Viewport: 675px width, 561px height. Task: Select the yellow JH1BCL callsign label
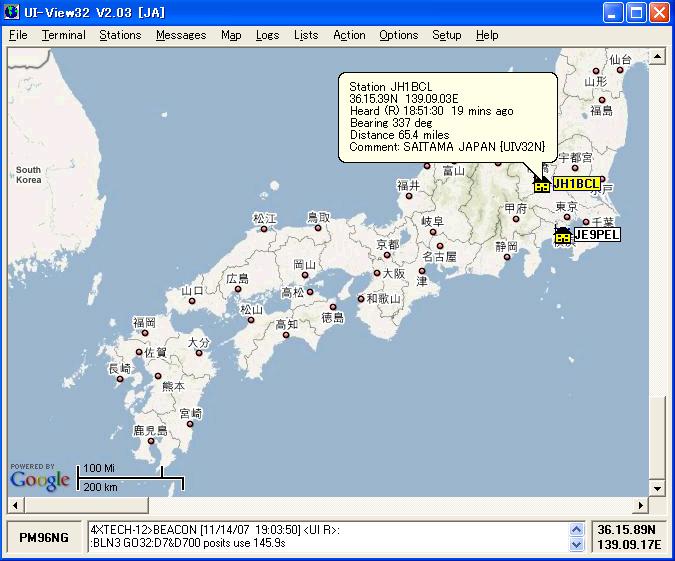pyautogui.click(x=576, y=184)
